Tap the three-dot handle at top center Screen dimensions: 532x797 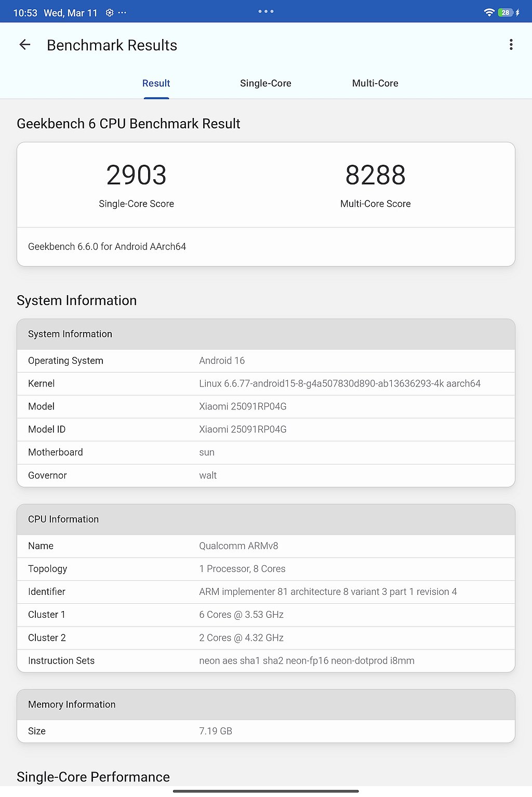(x=265, y=11)
